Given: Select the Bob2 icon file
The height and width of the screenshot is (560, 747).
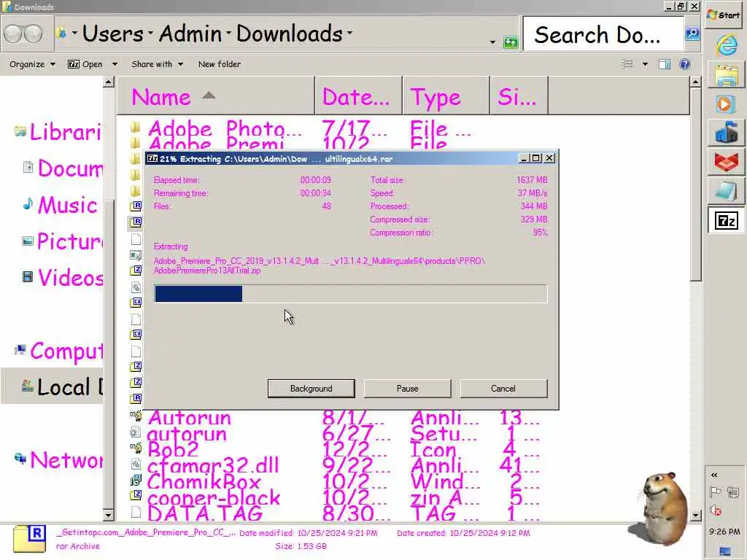Looking at the screenshot, I should pyautogui.click(x=172, y=449).
